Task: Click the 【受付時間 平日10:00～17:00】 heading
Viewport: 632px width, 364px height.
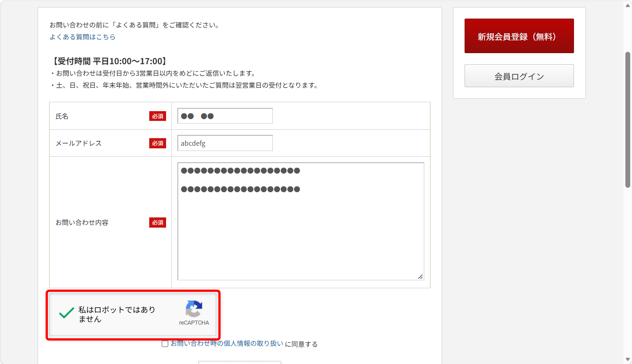Action: pos(109,61)
